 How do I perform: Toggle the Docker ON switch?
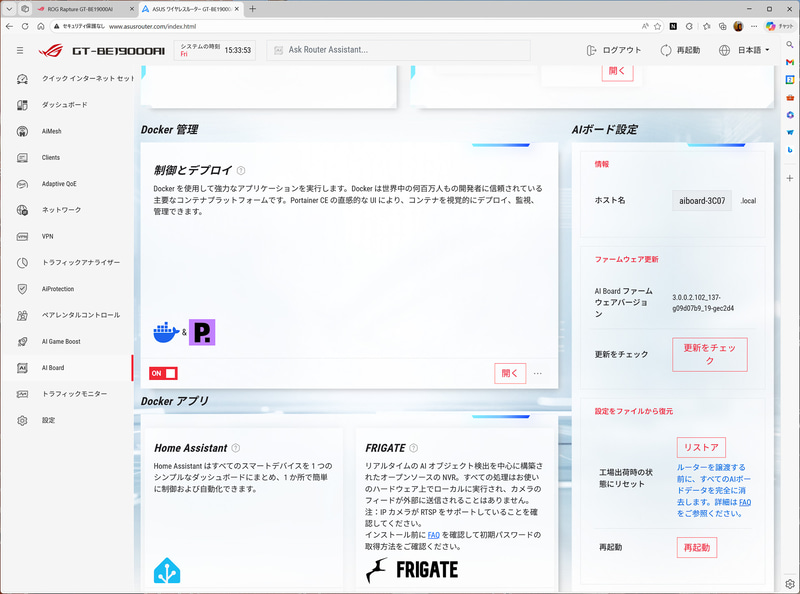tap(163, 373)
